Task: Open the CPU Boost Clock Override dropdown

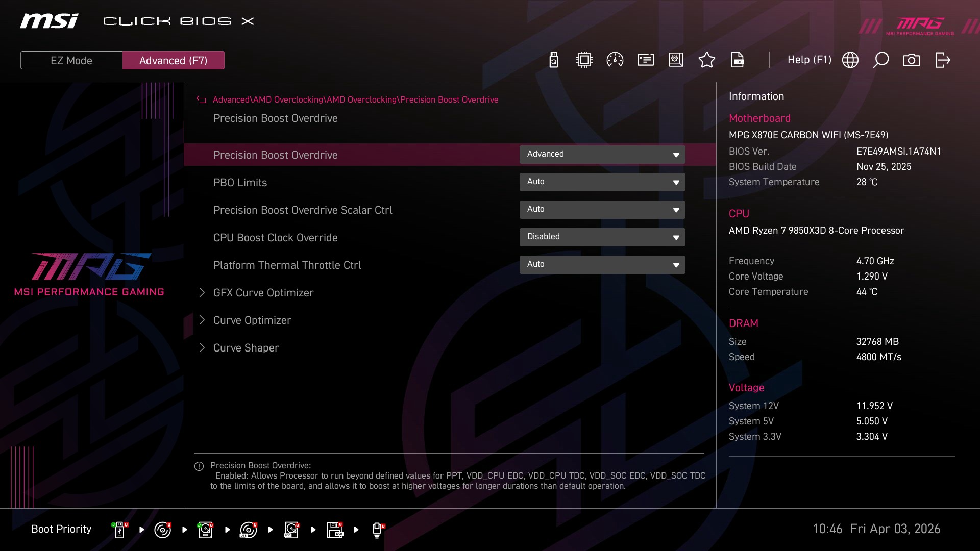Action: click(602, 237)
